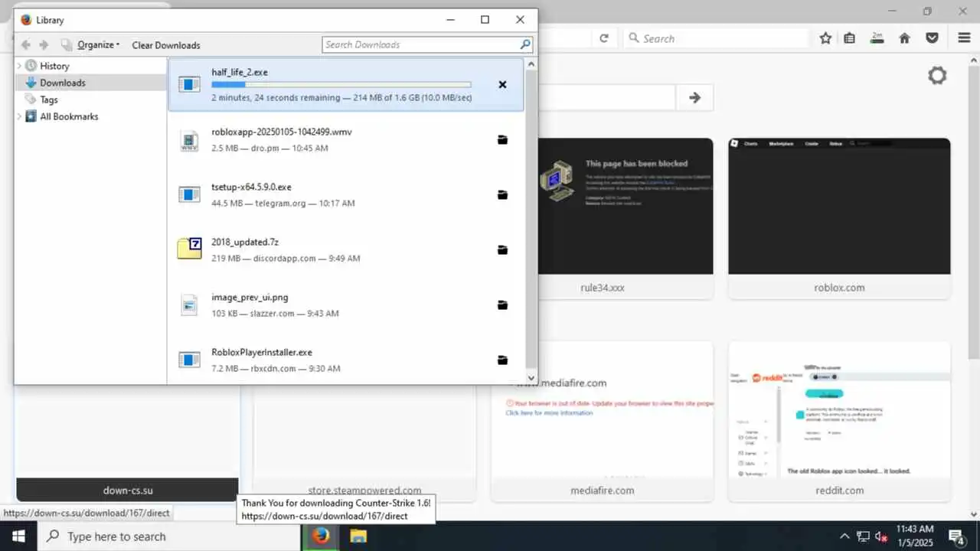The image size is (980, 551).
Task: Click Firefox Search bar field
Action: [x=717, y=38]
